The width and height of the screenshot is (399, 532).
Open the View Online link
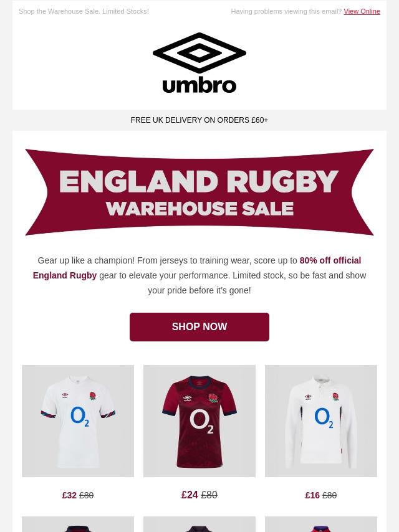tap(362, 11)
